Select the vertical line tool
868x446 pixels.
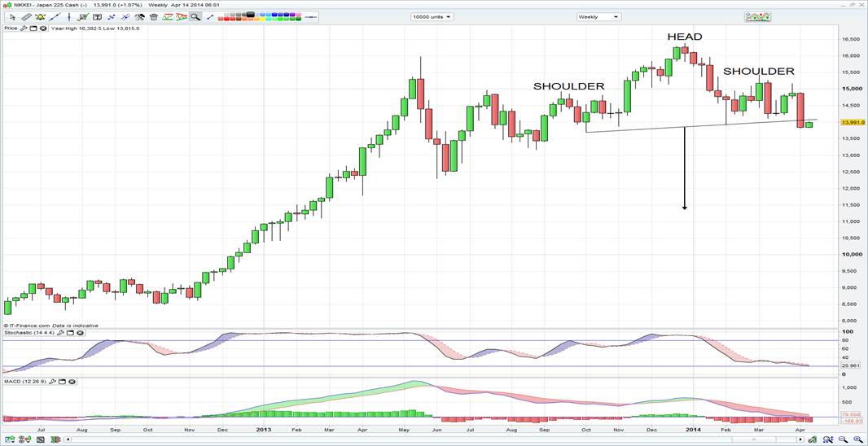(x=68, y=17)
